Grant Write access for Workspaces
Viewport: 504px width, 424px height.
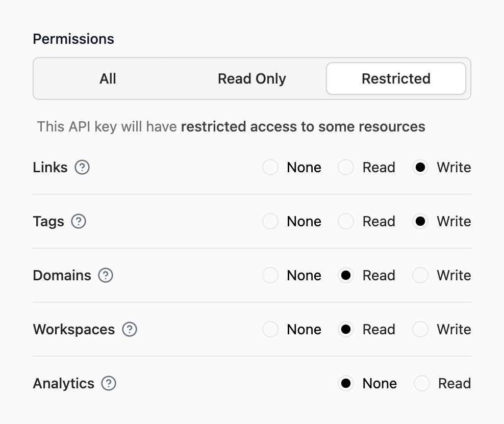(420, 330)
